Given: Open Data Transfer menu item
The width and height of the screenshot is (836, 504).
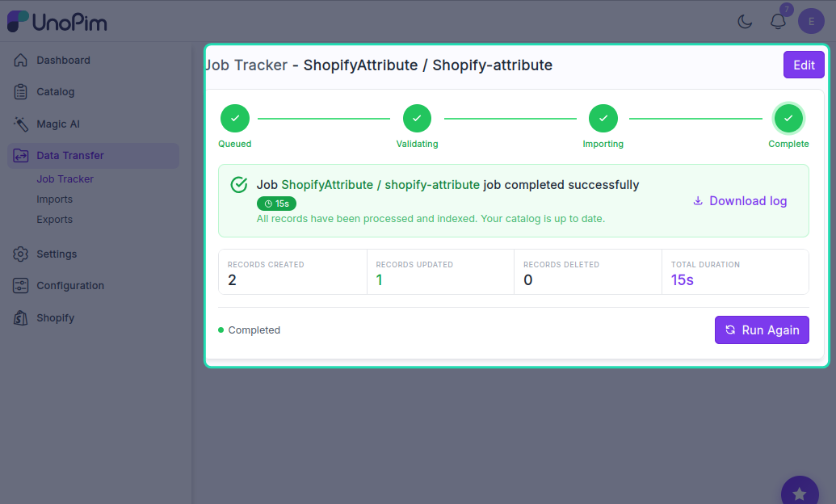Looking at the screenshot, I should coord(94,156).
